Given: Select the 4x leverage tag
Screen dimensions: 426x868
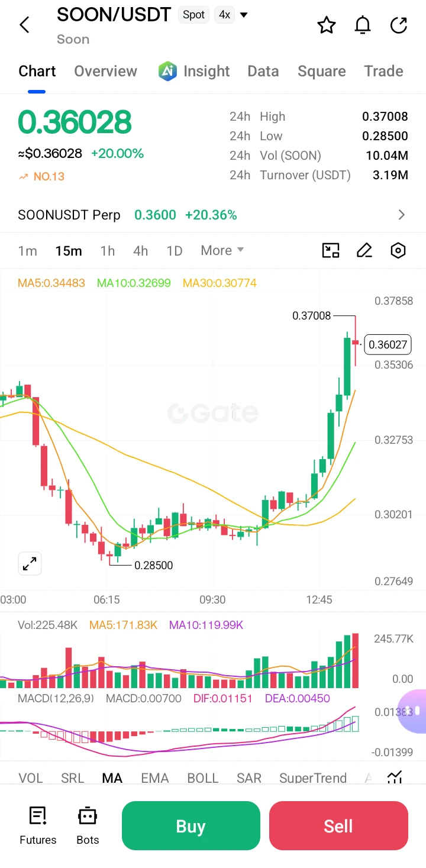Looking at the screenshot, I should [224, 15].
